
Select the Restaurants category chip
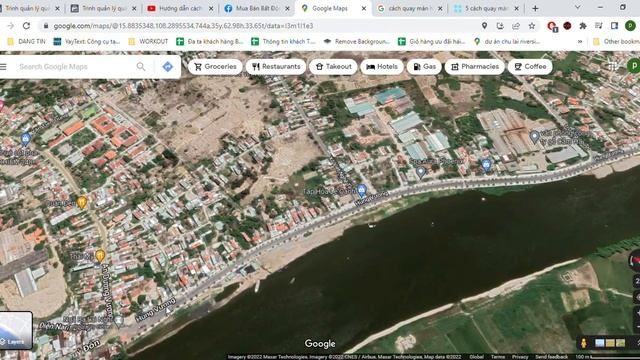pyautogui.click(x=276, y=67)
